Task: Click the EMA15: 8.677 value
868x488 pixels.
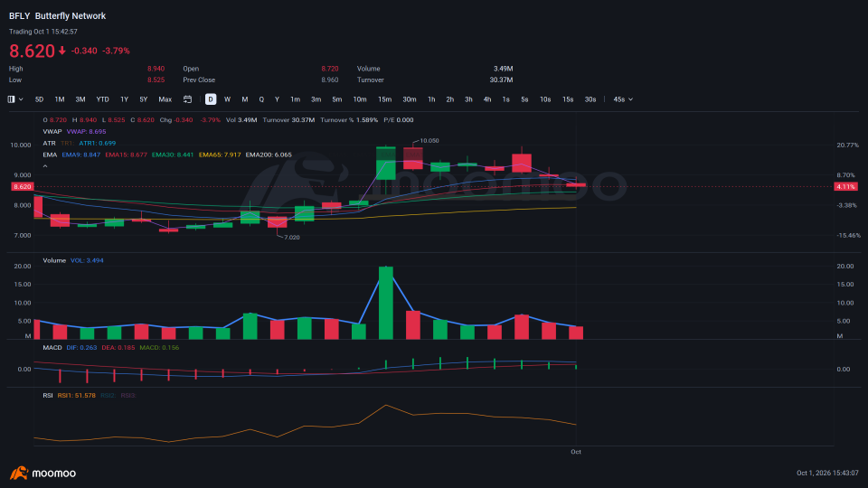Action: (x=127, y=155)
